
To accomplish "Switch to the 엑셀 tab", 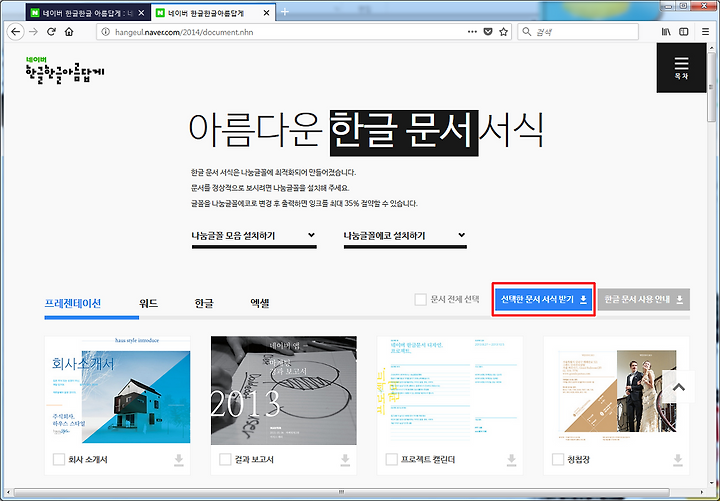I will tap(260, 304).
